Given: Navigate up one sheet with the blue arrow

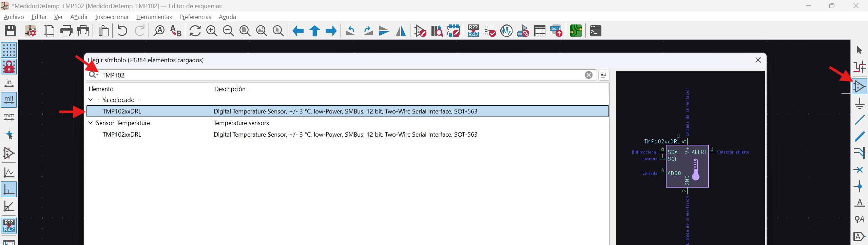Looking at the screenshot, I should (x=314, y=31).
